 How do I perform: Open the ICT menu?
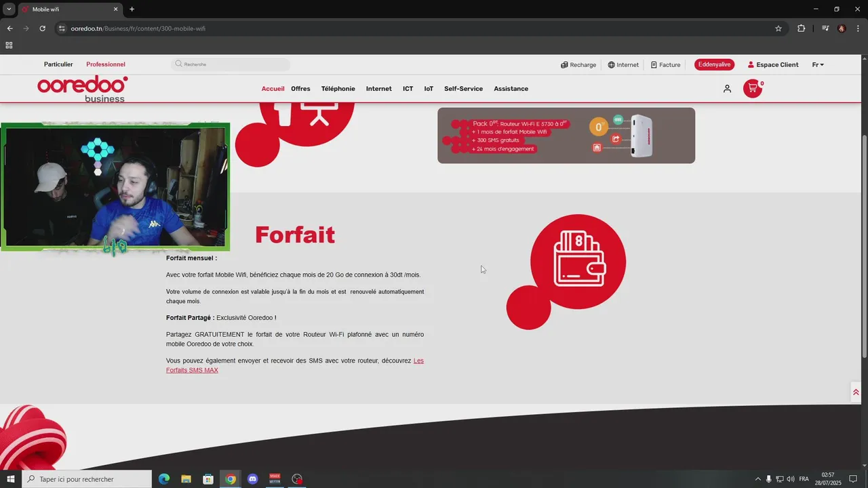point(408,89)
